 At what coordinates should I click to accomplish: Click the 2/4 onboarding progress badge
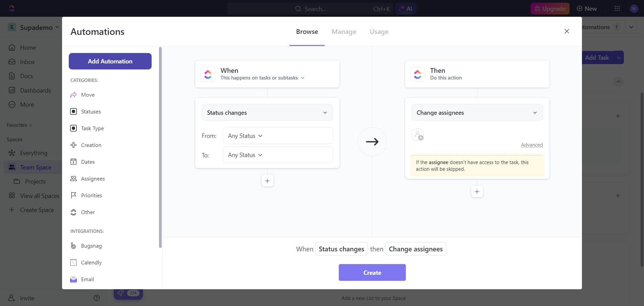[x=133, y=293]
